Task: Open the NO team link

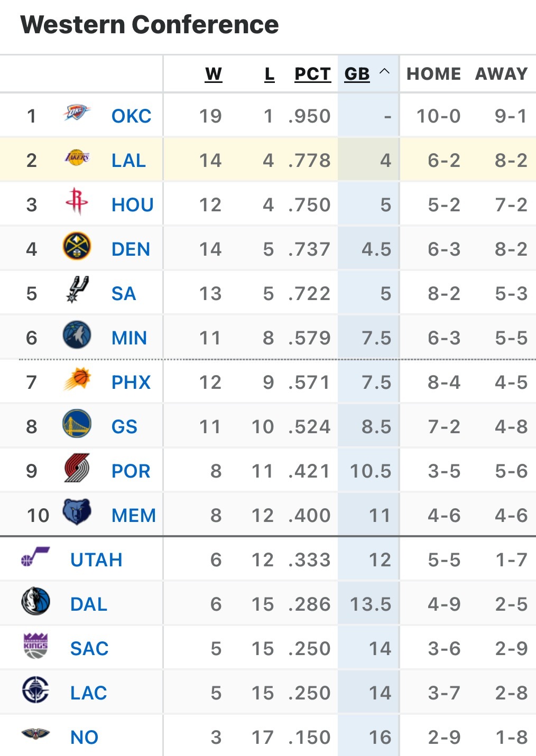Action: 85,738
